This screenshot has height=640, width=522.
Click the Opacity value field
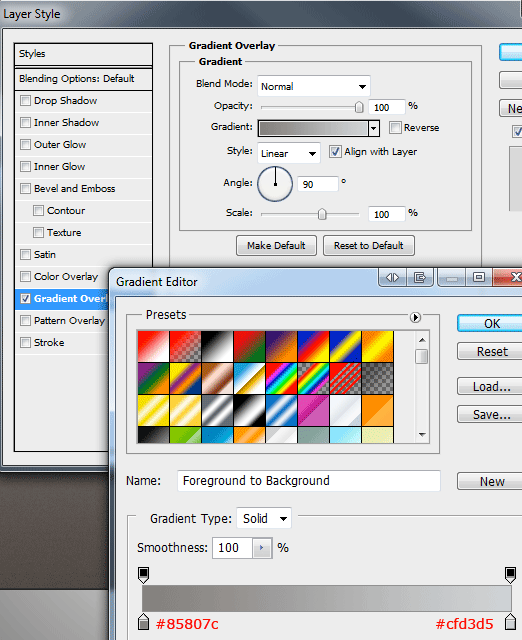387,107
